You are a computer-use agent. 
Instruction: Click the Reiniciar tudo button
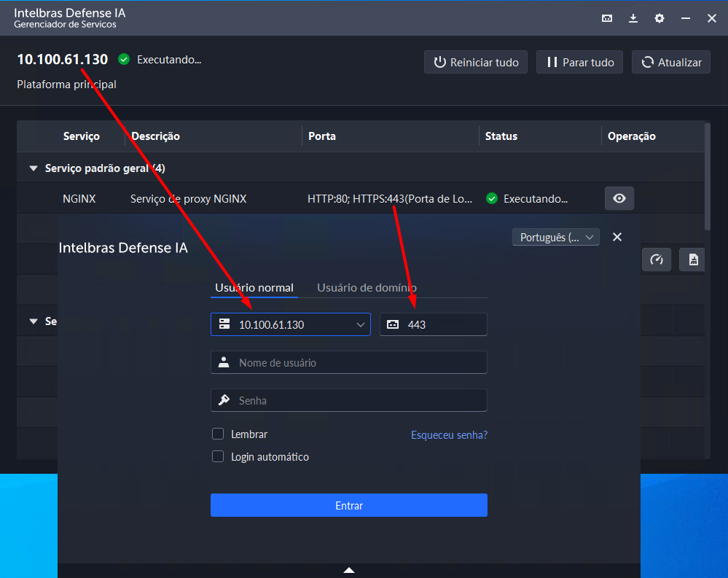[476, 62]
